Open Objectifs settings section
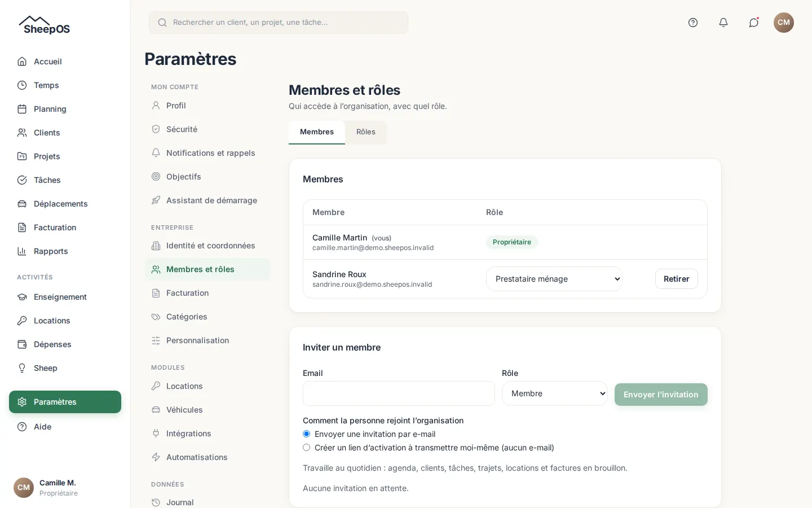 point(208,177)
